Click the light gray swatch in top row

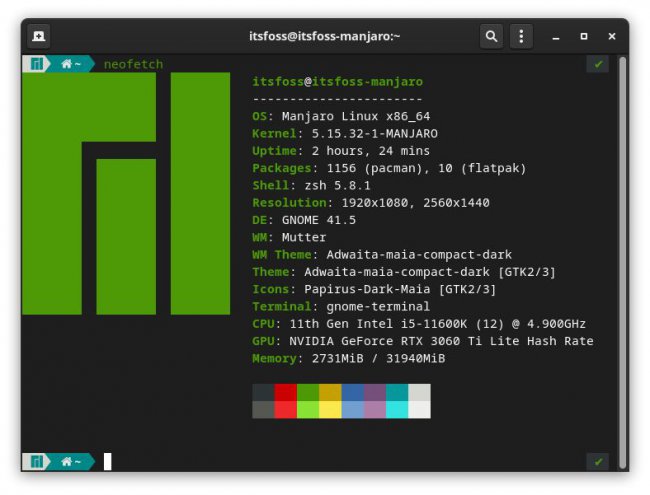[420, 393]
